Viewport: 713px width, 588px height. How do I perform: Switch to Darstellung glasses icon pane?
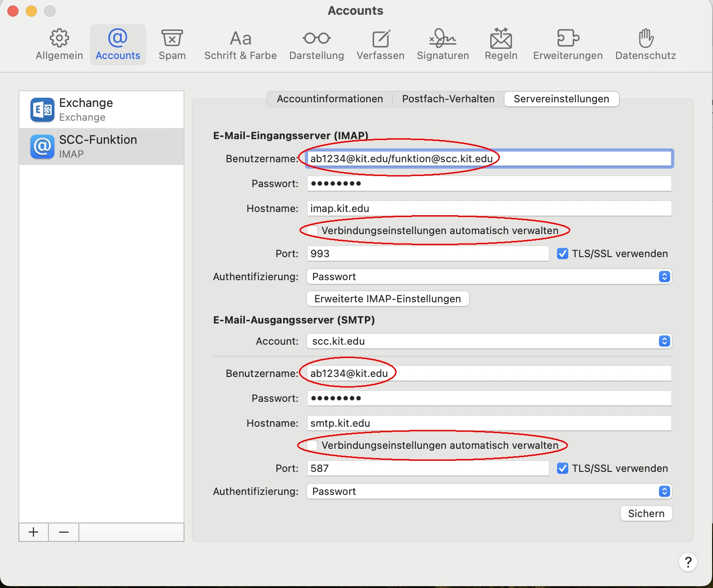[x=316, y=45]
